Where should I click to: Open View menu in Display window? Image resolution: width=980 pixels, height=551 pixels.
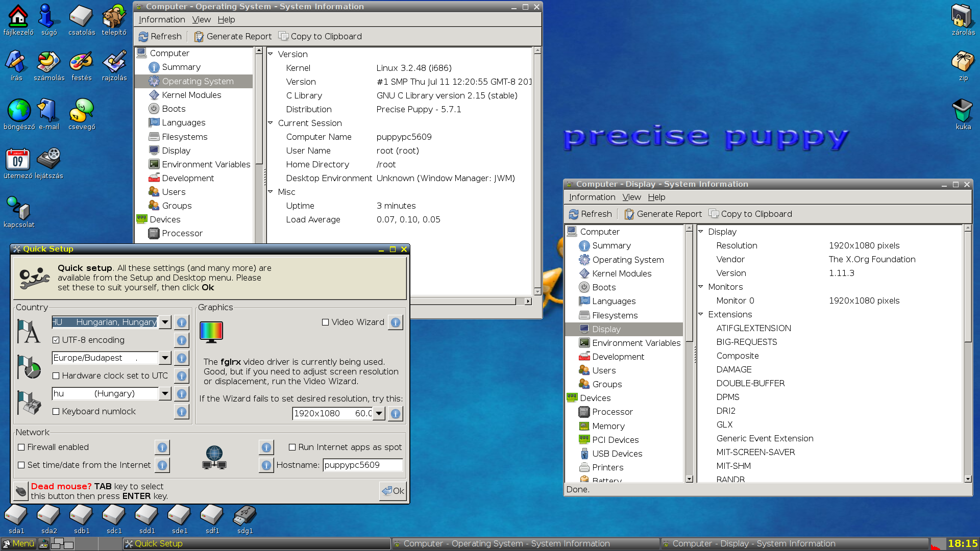coord(631,197)
